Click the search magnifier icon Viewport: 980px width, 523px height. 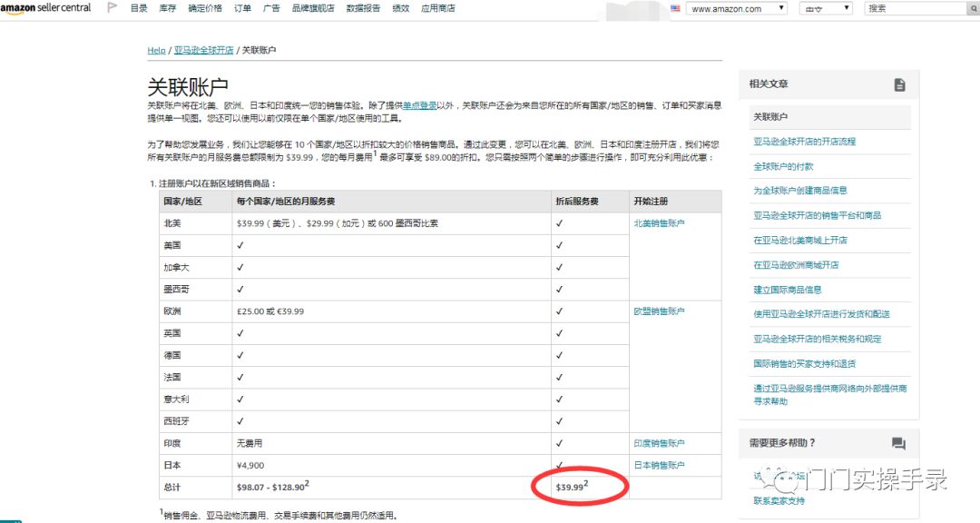coord(973,9)
